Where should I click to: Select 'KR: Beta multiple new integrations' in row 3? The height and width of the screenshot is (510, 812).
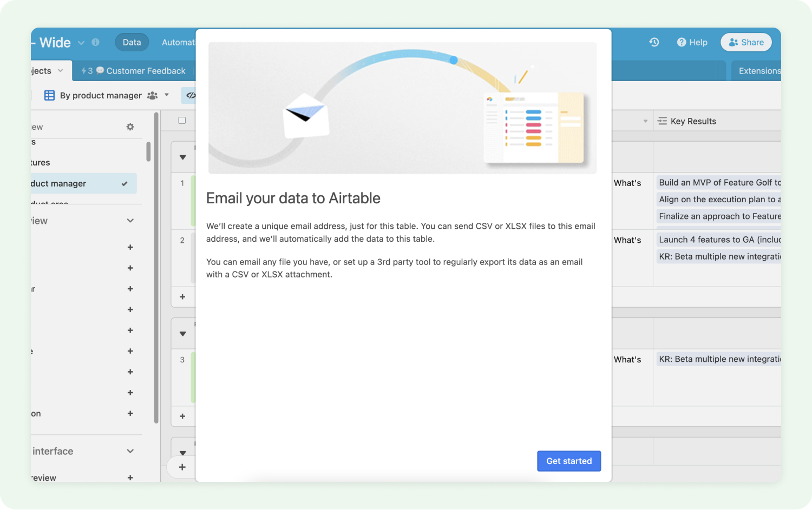click(719, 359)
